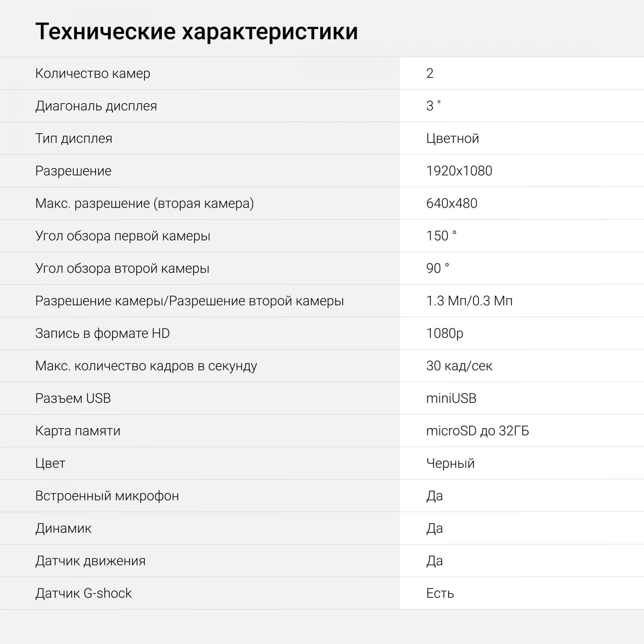The height and width of the screenshot is (644, 644).
Task: Select the 150 ° viewing angle value
Action: (x=441, y=236)
